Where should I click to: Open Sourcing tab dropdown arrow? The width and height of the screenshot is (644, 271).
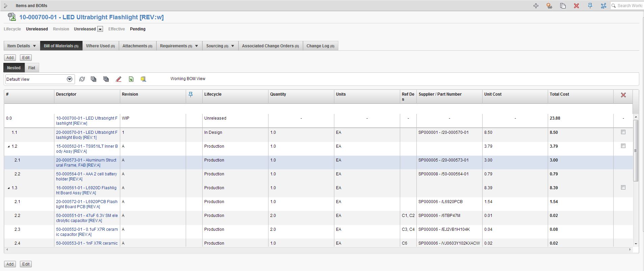click(x=232, y=46)
